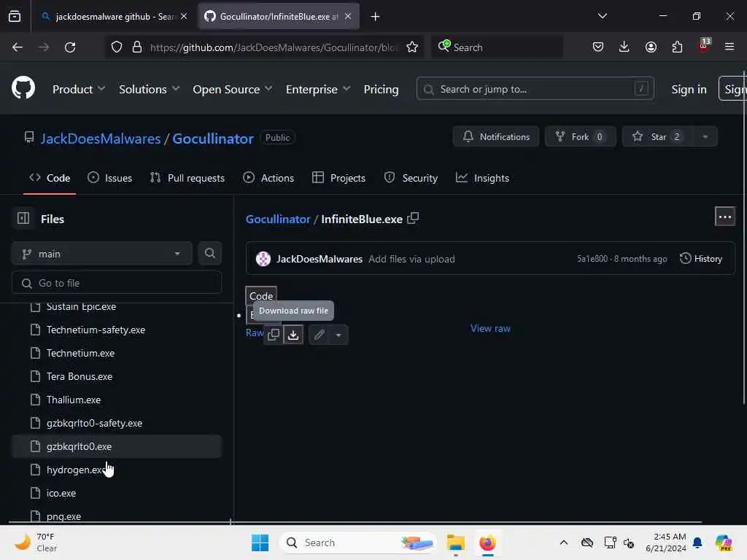Show hidden system tray icons chevron
The height and width of the screenshot is (560, 747).
[x=564, y=542]
